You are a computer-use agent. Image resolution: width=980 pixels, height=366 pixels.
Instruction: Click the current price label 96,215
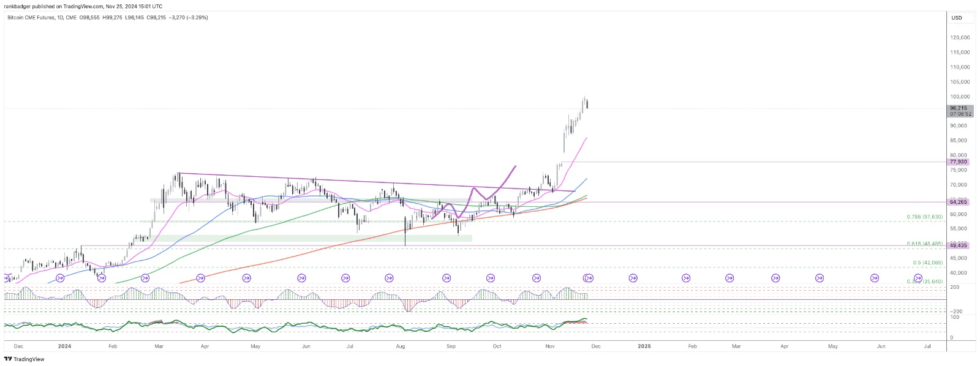pos(960,108)
